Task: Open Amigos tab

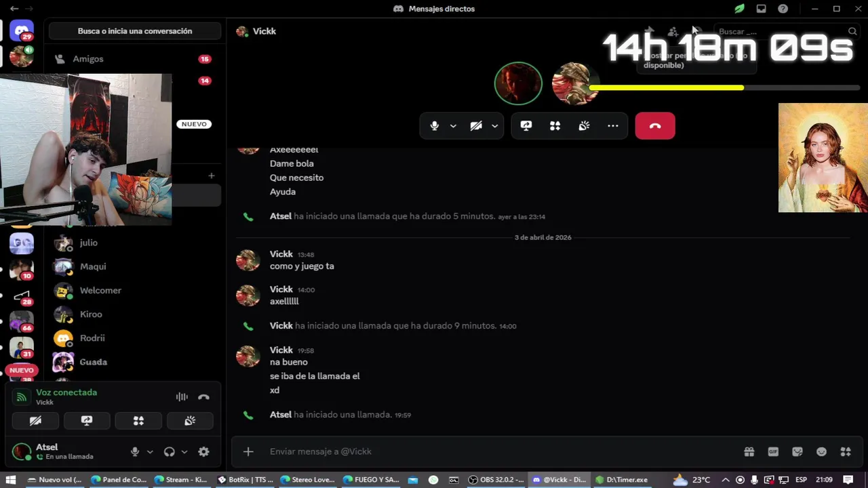Action: pyautogui.click(x=134, y=59)
